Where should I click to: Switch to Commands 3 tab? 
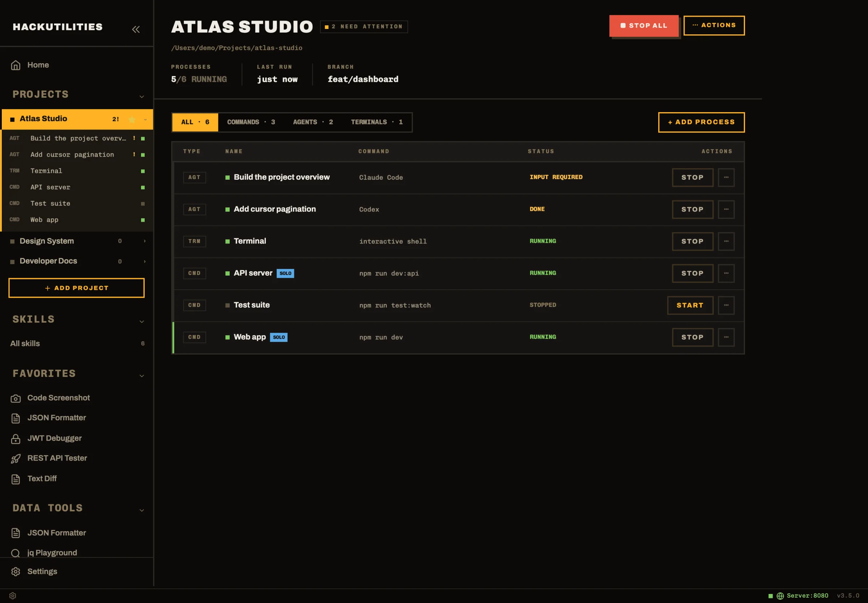(251, 122)
